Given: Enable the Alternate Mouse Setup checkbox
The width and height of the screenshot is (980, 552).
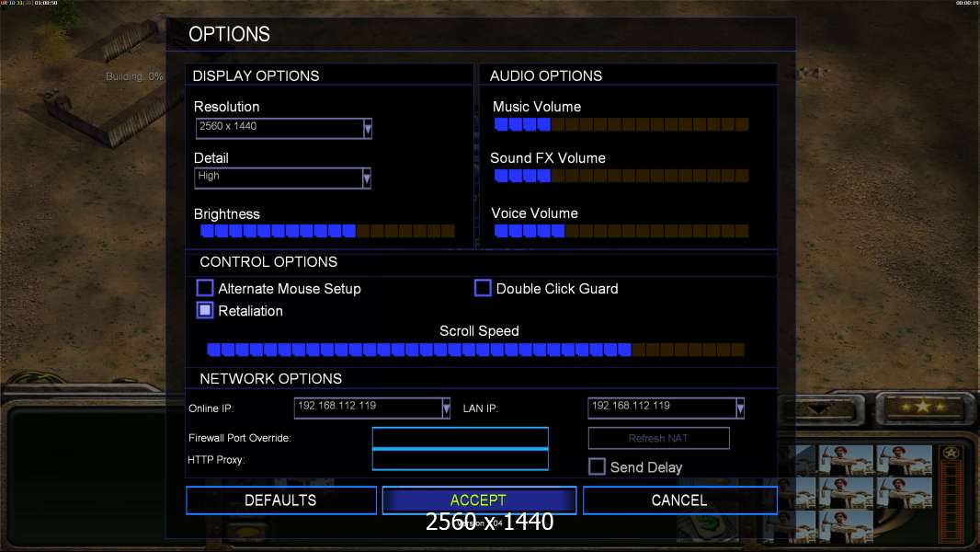Looking at the screenshot, I should [x=204, y=288].
